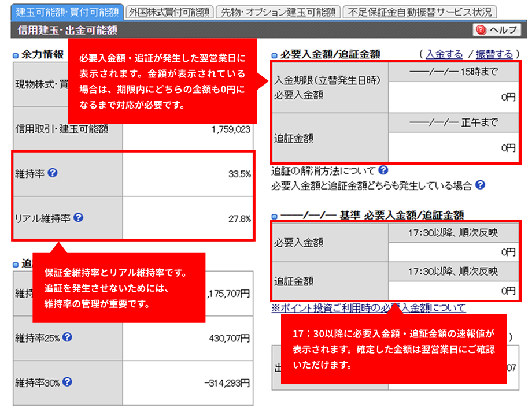The height and width of the screenshot is (416, 532).
Task: Click the 1,759,023 建玉可能額 value
Action: click(x=231, y=129)
